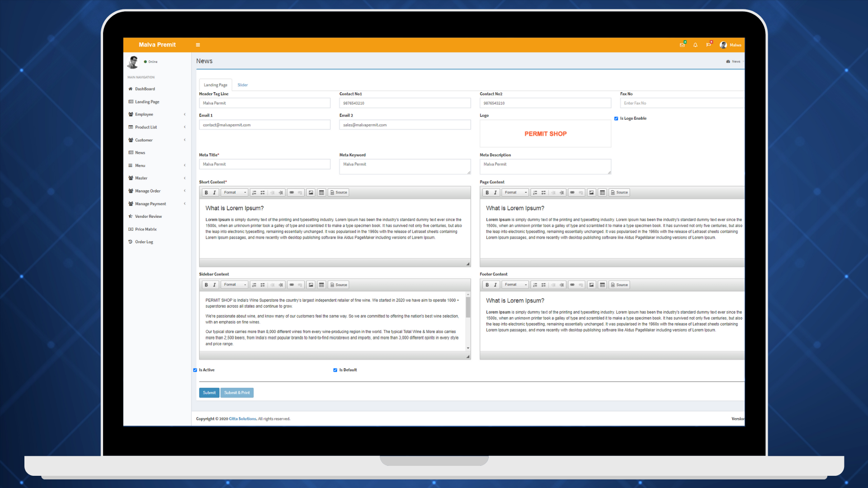Insert table in Page Content editor
Screen dimensions: 868x488
[x=602, y=192]
